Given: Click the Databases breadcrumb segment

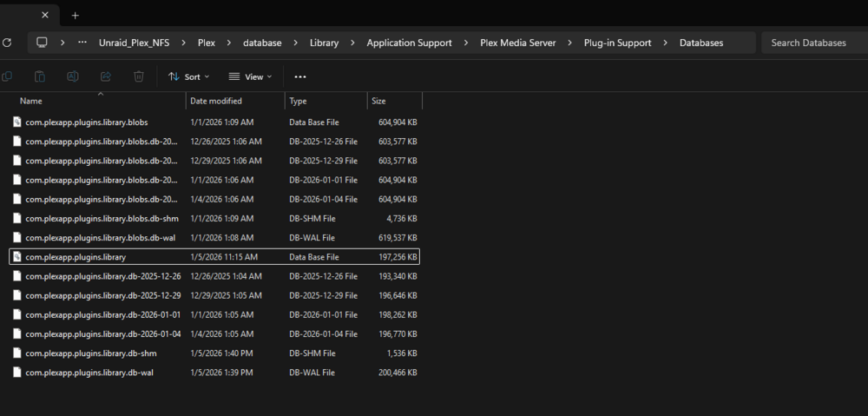Looking at the screenshot, I should point(701,43).
